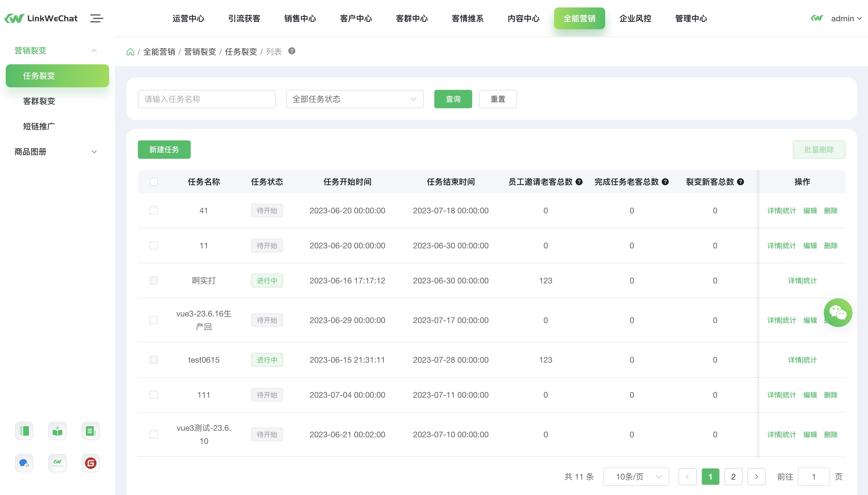Viewport: 868px width, 495px height.
Task: Switch to 管理中心 tab
Action: coord(691,18)
